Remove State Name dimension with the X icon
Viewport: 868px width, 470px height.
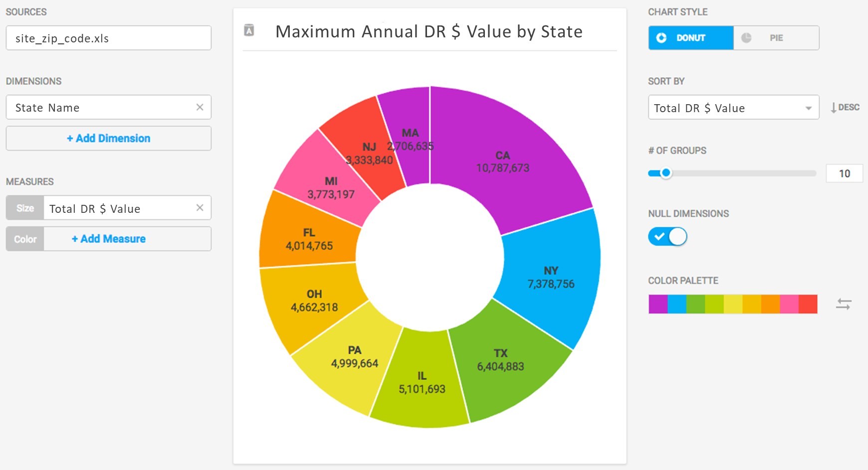(x=200, y=107)
